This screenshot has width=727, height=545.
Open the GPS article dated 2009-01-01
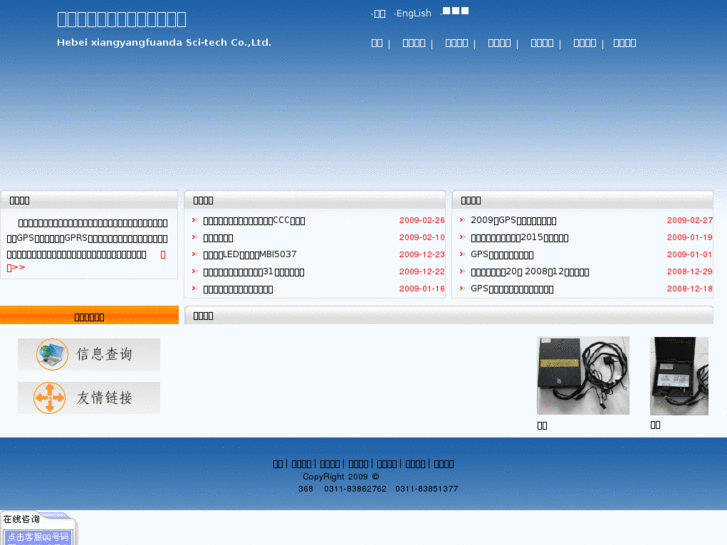[x=502, y=255]
